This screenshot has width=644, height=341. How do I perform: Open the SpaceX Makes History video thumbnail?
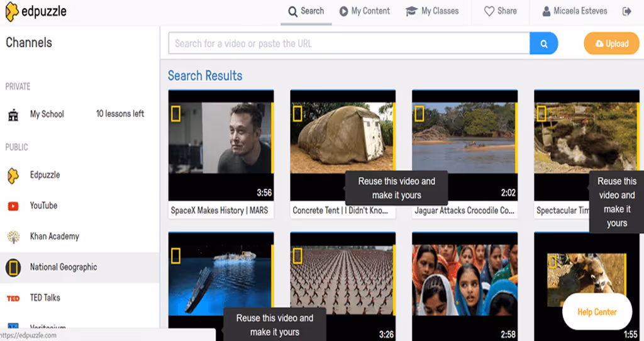[221, 145]
